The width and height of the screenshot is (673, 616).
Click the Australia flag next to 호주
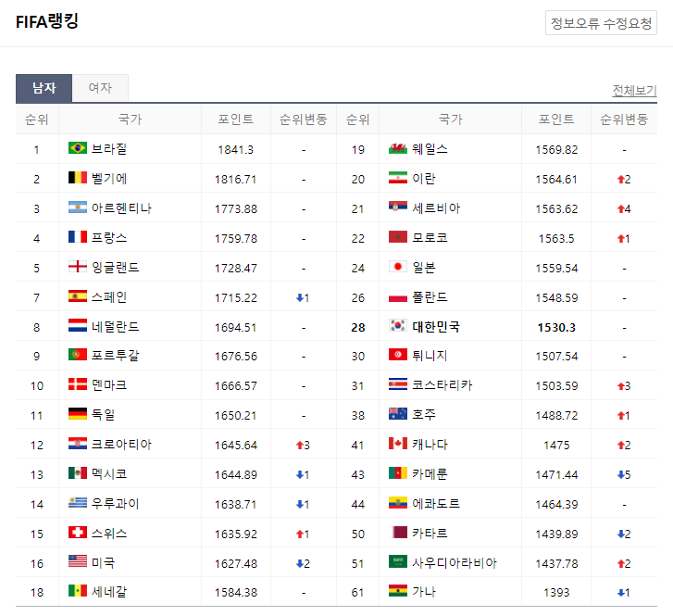coord(398,414)
